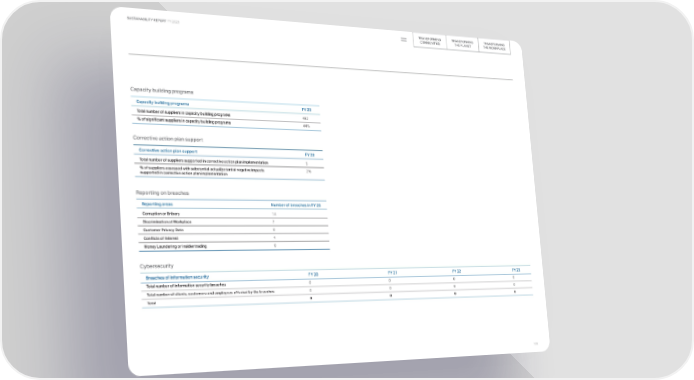This screenshot has width=694, height=380.
Task: Select the Cybersecurity section heading
Action: tap(157, 266)
